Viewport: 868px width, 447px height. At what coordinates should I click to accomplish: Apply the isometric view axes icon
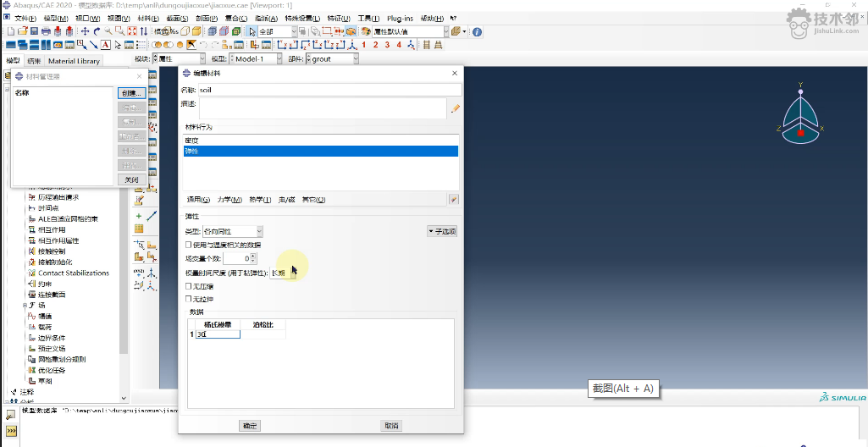(x=352, y=45)
